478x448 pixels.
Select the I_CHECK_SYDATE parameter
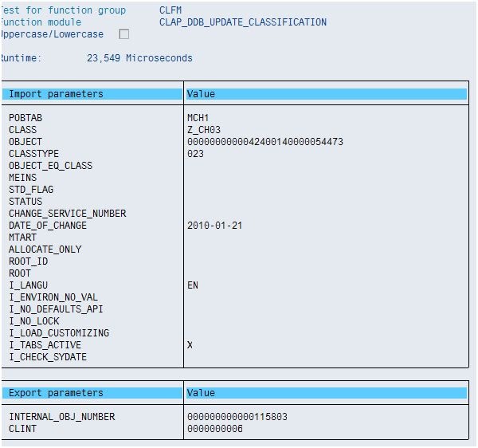pos(48,357)
